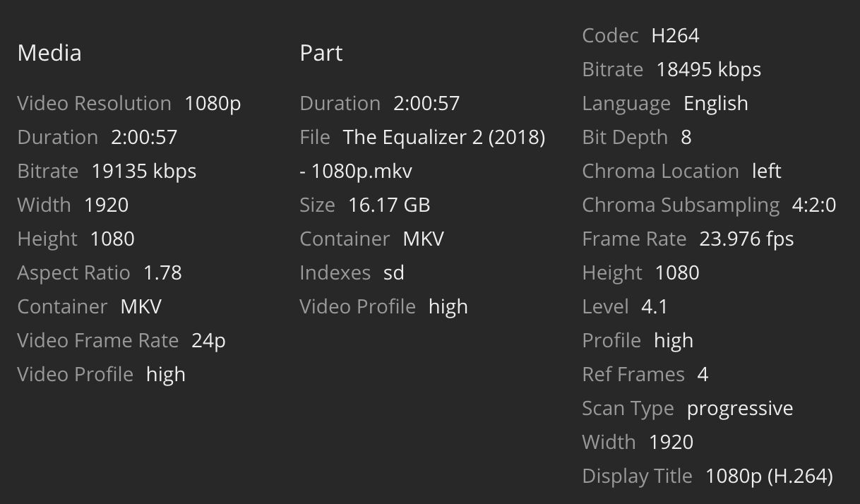
Task: Click the 23.976 fps frame rate value
Action: pos(746,239)
